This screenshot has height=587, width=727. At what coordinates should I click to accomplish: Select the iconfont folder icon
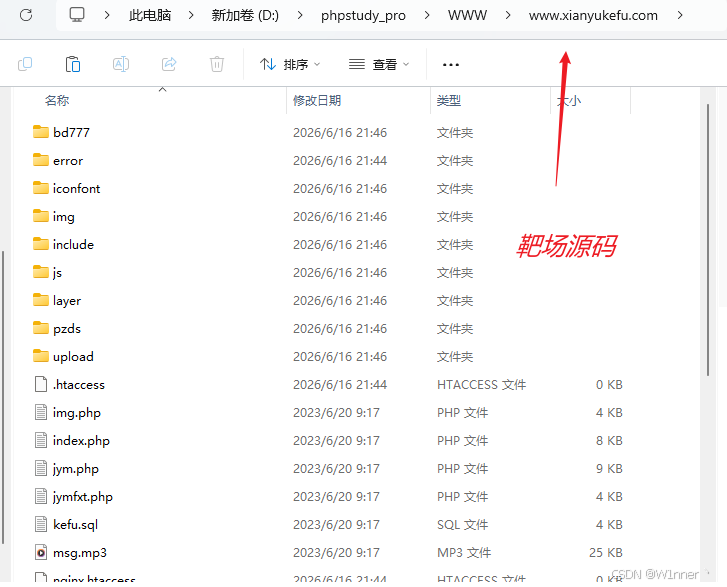click(x=41, y=188)
